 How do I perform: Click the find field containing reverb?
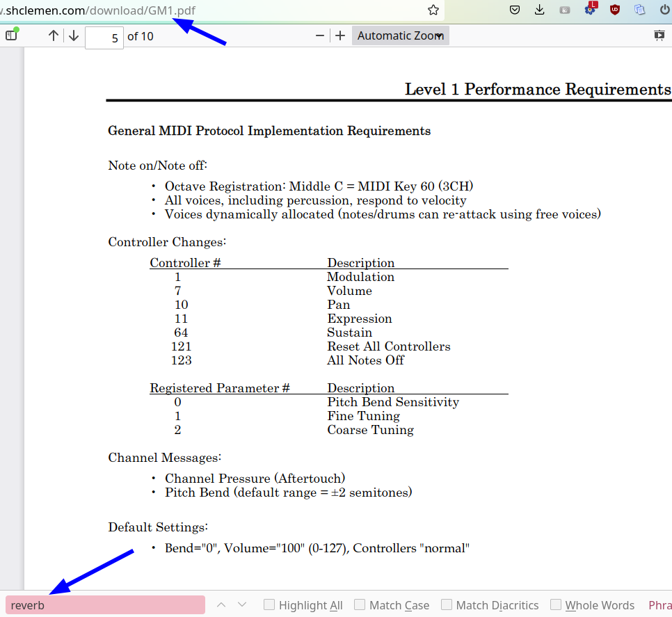105,605
